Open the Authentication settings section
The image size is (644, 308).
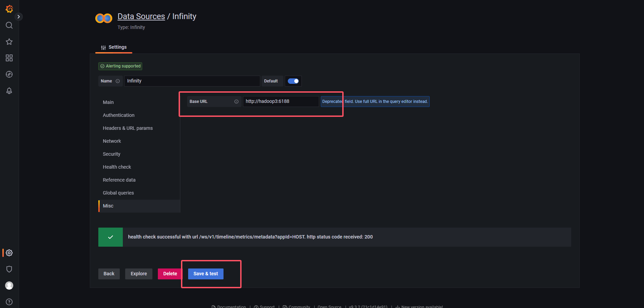click(139, 115)
